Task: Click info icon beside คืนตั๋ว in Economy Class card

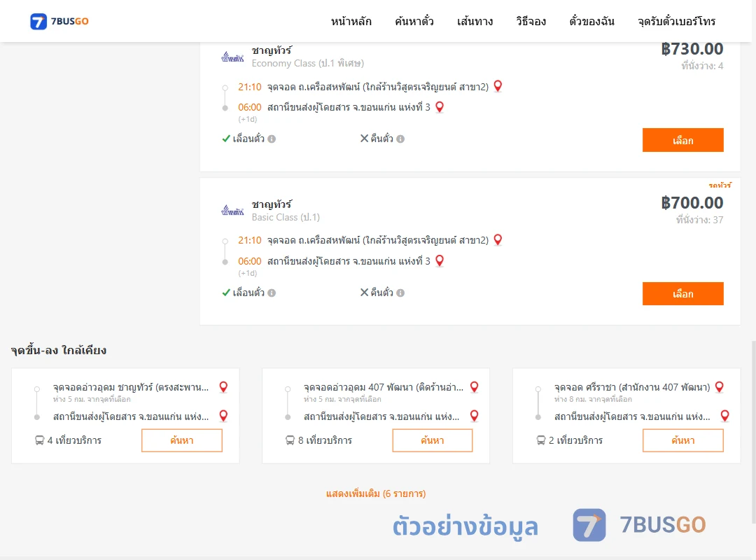Action: click(x=400, y=139)
